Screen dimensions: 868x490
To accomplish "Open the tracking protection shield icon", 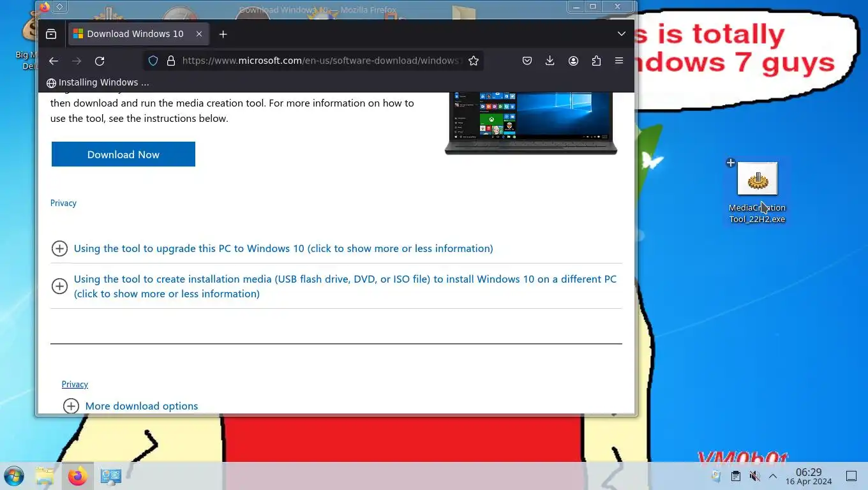I will (x=153, y=61).
